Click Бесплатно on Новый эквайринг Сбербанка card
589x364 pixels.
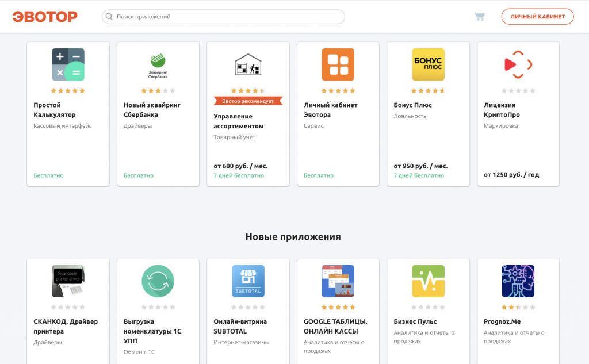139,175
